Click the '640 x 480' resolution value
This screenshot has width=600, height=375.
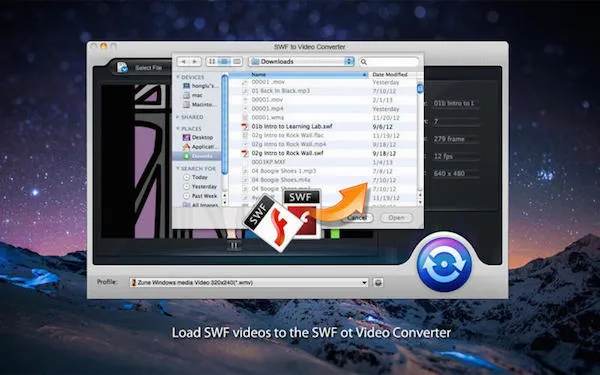click(449, 173)
